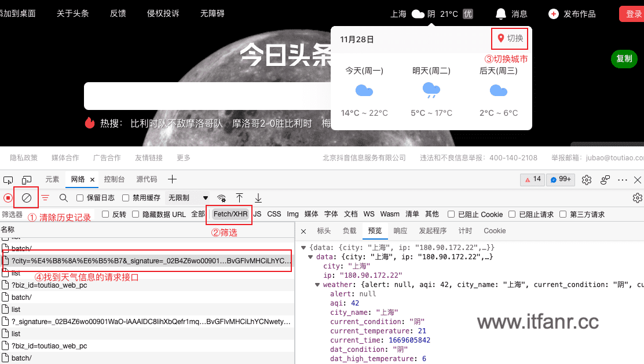Open the network search magnifier
644x364 pixels.
63,198
